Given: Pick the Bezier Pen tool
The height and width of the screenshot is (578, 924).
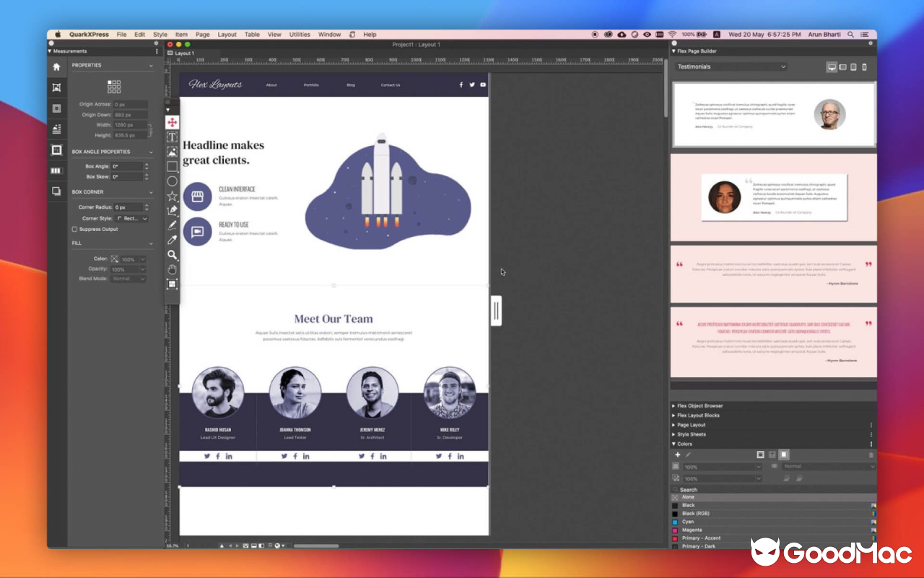Looking at the screenshot, I should pos(172,210).
